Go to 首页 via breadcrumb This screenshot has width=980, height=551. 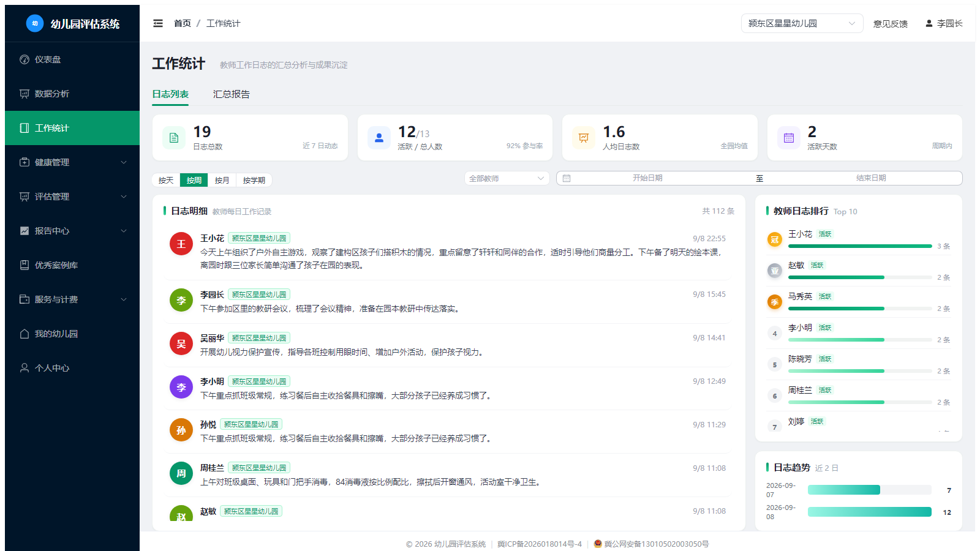(183, 23)
